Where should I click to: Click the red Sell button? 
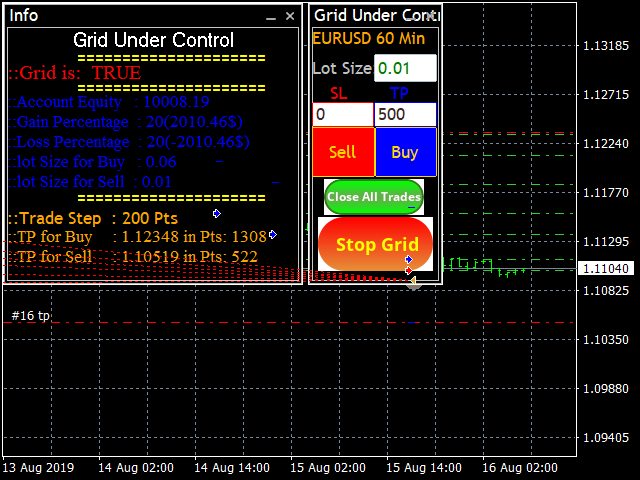point(343,152)
